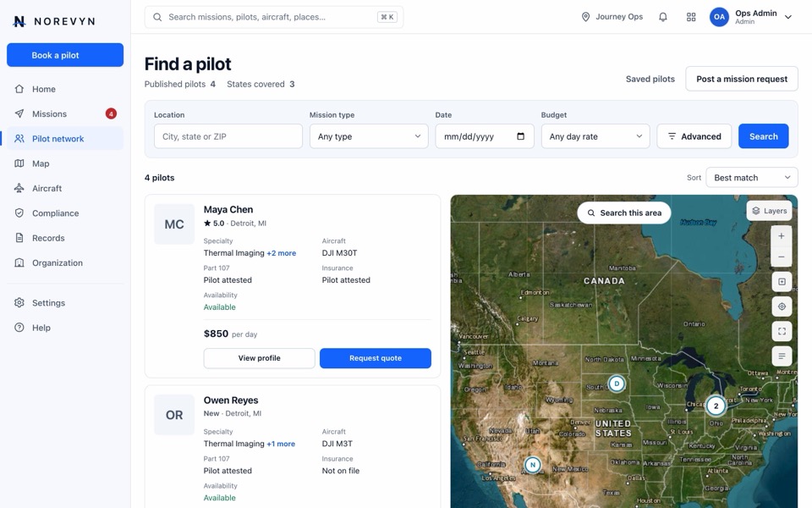
Task: Click the blue Search button
Action: click(x=763, y=136)
